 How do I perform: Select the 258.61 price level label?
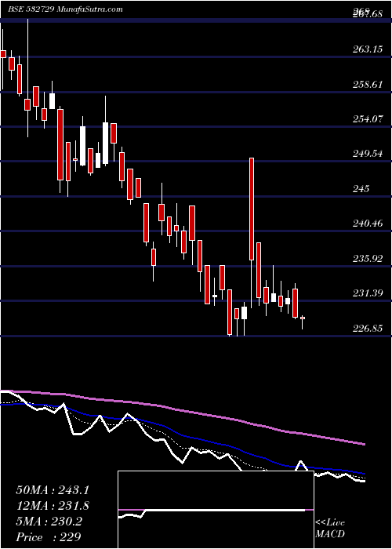[x=368, y=85]
